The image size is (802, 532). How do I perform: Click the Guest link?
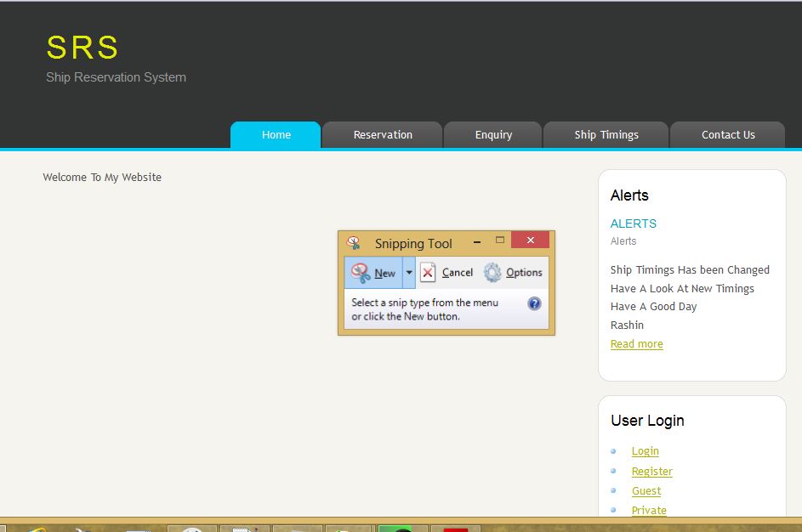point(646,491)
